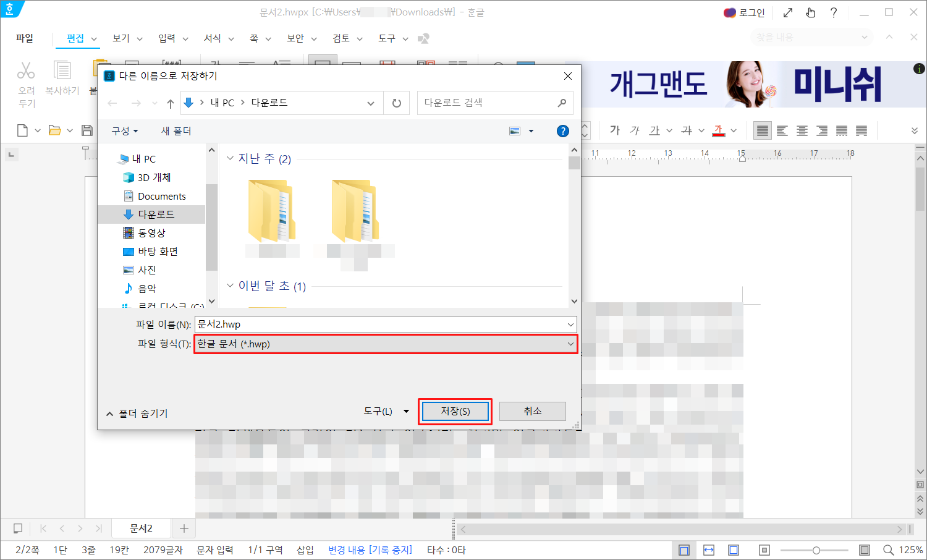The image size is (927, 560).
Task: Click the Copy (복사하기) icon in ribbon
Action: pos(62,70)
